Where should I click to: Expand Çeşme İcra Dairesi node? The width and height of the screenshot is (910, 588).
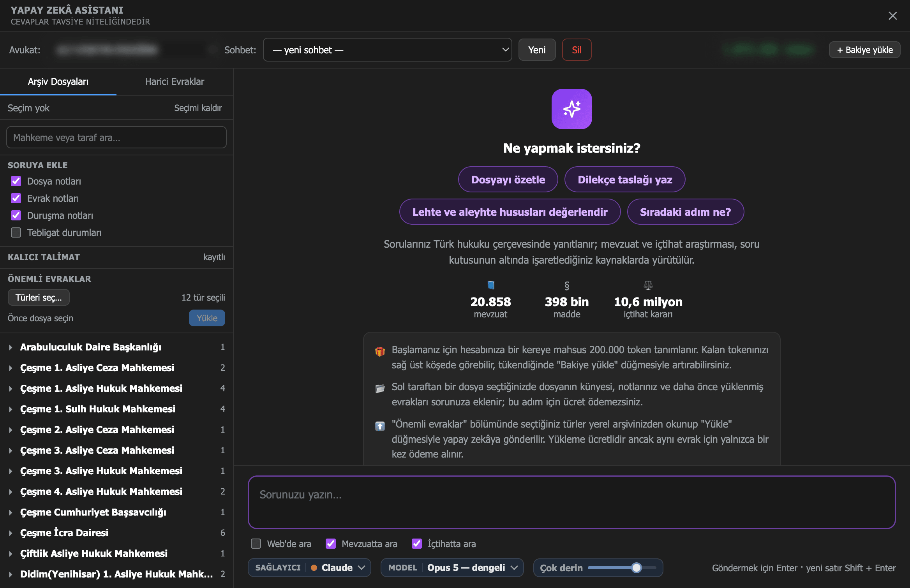click(11, 533)
